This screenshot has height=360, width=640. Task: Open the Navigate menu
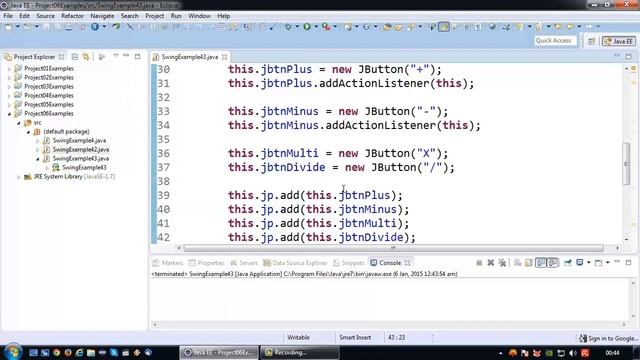[x=102, y=16]
